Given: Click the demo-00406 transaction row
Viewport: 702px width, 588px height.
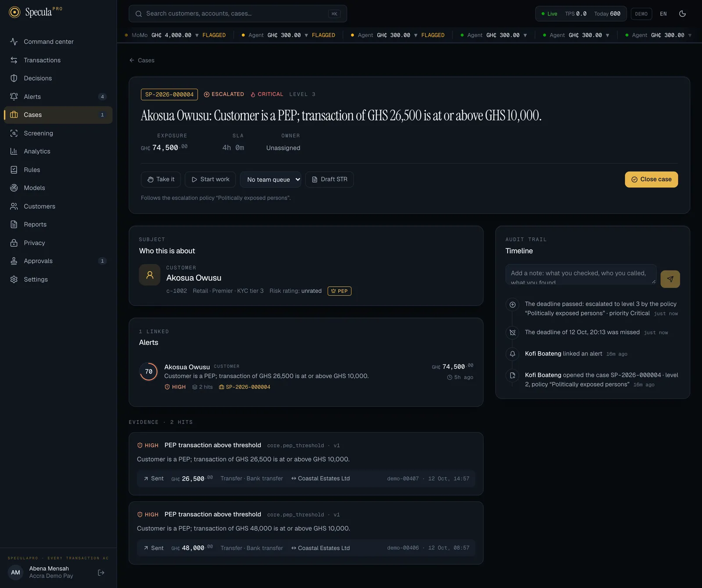Looking at the screenshot, I should 306,548.
